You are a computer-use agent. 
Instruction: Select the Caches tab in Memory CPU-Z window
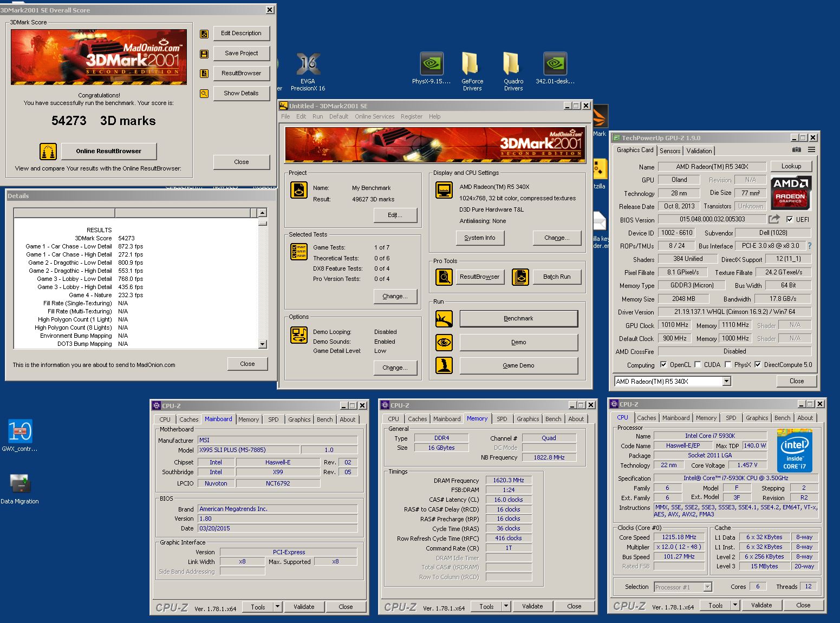click(x=418, y=419)
